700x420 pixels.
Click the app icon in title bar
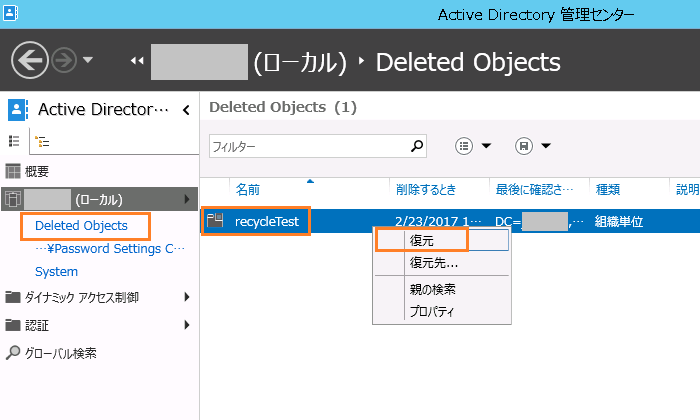(10, 13)
